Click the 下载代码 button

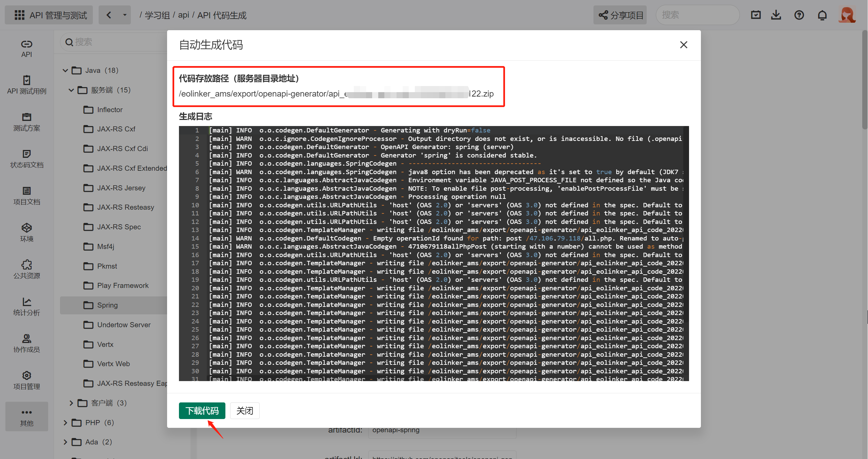(202, 411)
